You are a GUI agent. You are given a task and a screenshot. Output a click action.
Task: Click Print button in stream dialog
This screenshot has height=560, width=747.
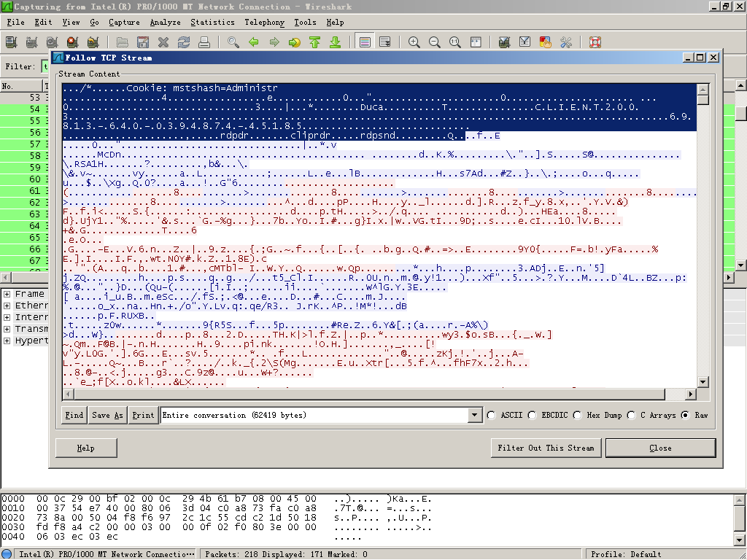(143, 415)
